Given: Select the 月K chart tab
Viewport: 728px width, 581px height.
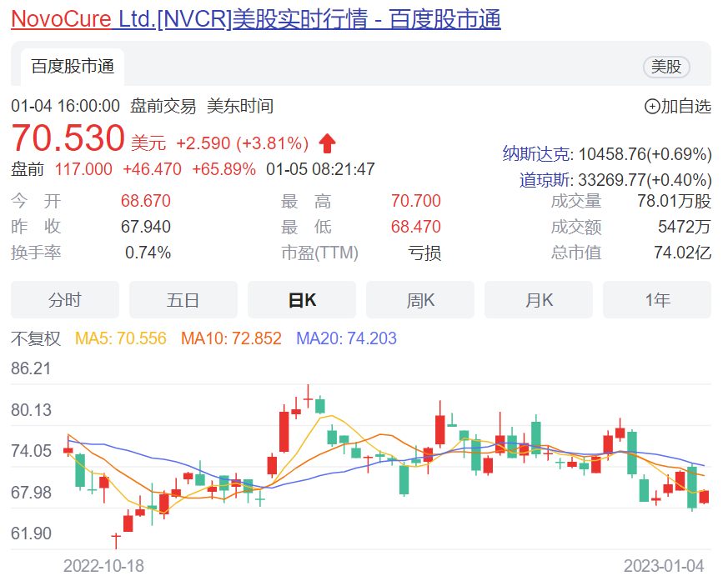Looking at the screenshot, I should (x=539, y=300).
